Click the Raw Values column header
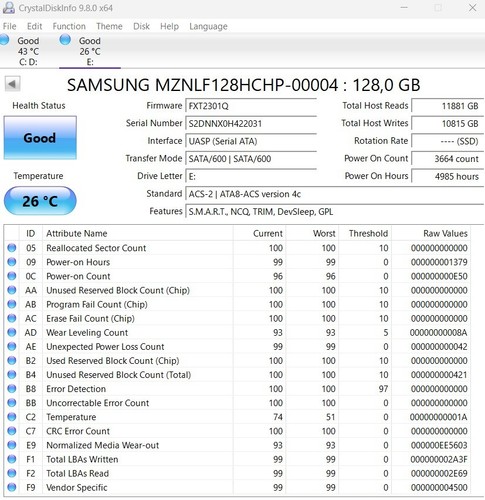Screen dimensions: 485x500 coord(431,233)
